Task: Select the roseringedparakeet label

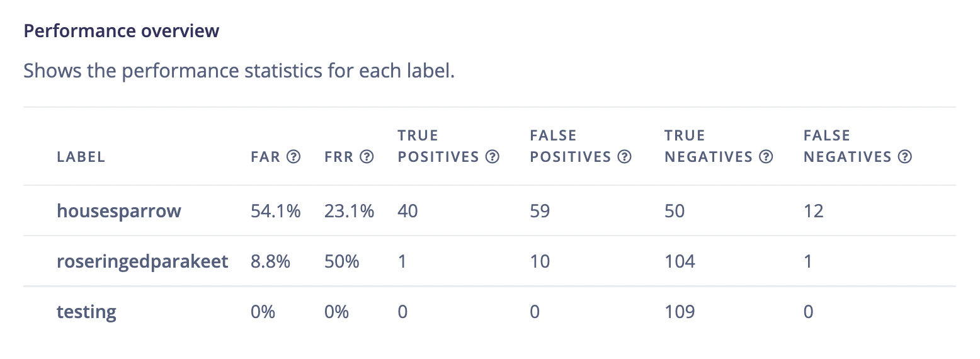Action: (142, 261)
